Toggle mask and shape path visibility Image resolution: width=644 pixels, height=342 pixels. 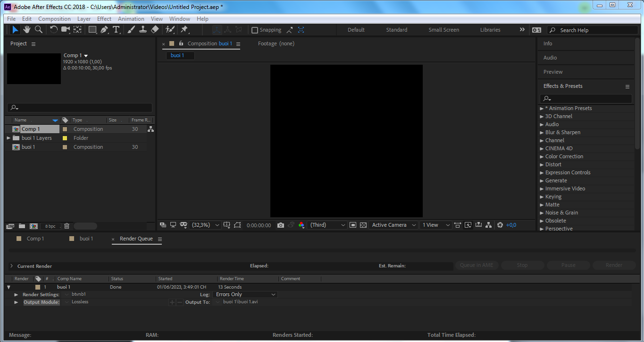[184, 225]
